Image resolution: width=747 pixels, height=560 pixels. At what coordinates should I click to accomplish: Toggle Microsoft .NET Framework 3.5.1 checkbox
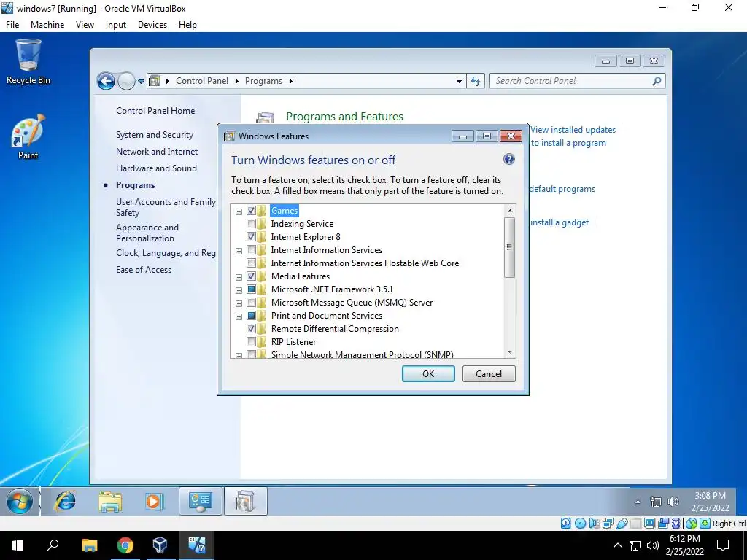tap(251, 289)
